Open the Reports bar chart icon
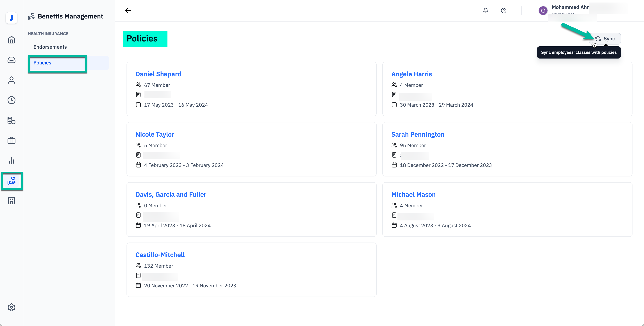 pos(11,161)
